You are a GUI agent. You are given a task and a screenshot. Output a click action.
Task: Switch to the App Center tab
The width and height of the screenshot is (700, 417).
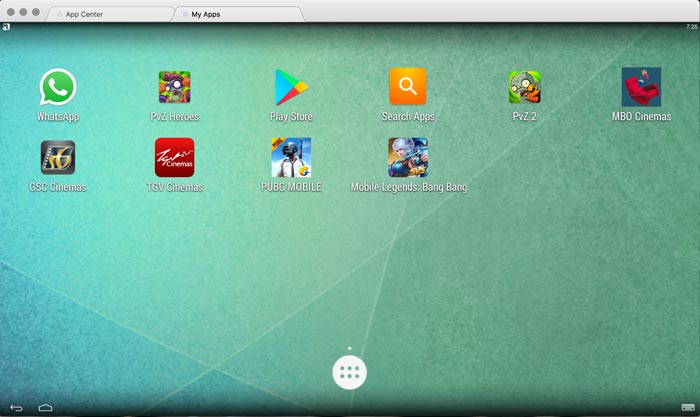[110, 14]
